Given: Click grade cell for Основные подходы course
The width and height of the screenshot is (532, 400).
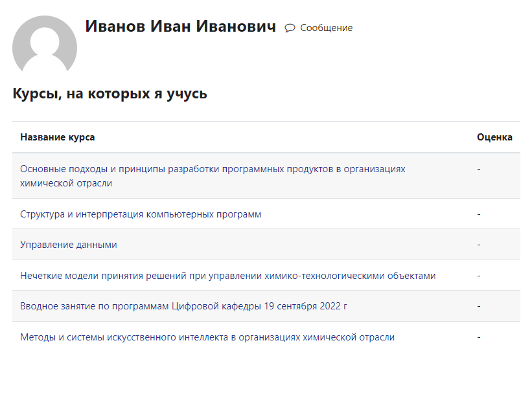Looking at the screenshot, I should pyautogui.click(x=478, y=169).
